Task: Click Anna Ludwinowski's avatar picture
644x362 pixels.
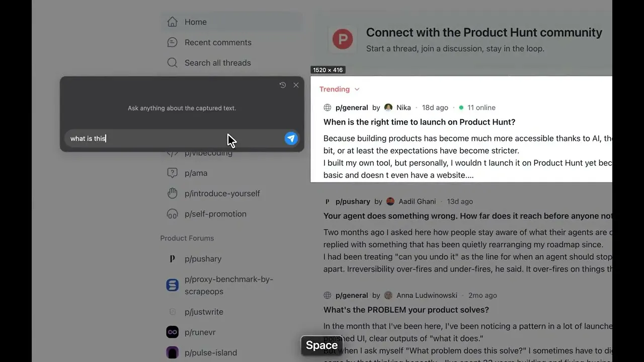Action: pos(388,296)
